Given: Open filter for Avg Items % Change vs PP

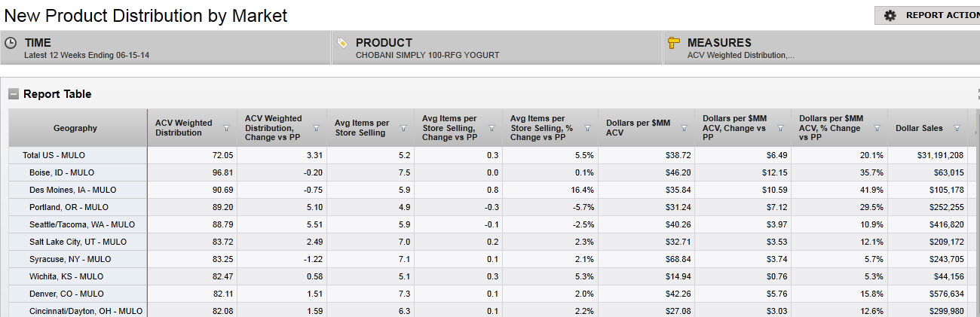Looking at the screenshot, I should (x=587, y=129).
